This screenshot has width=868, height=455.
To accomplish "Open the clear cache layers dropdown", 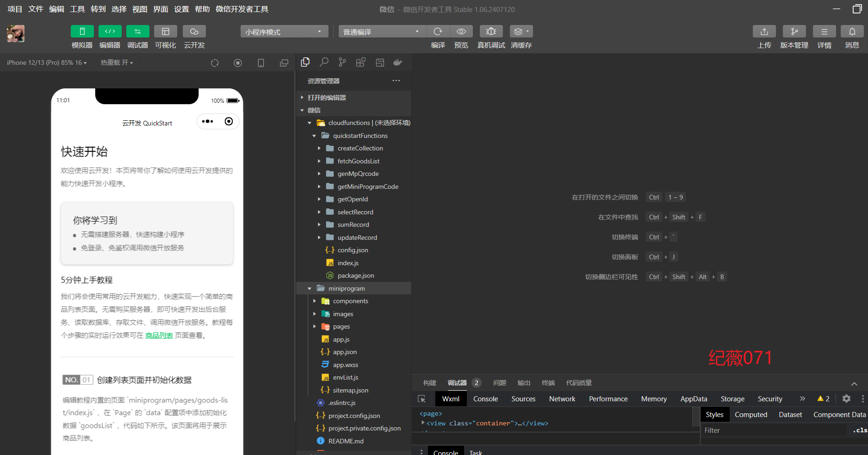I will (521, 31).
